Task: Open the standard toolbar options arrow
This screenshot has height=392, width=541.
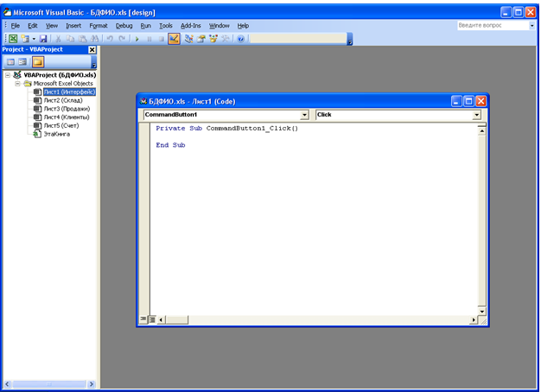Action: [349, 39]
